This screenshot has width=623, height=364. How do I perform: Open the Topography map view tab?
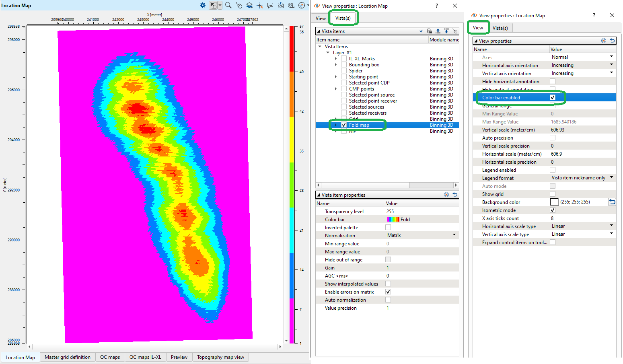click(x=220, y=357)
